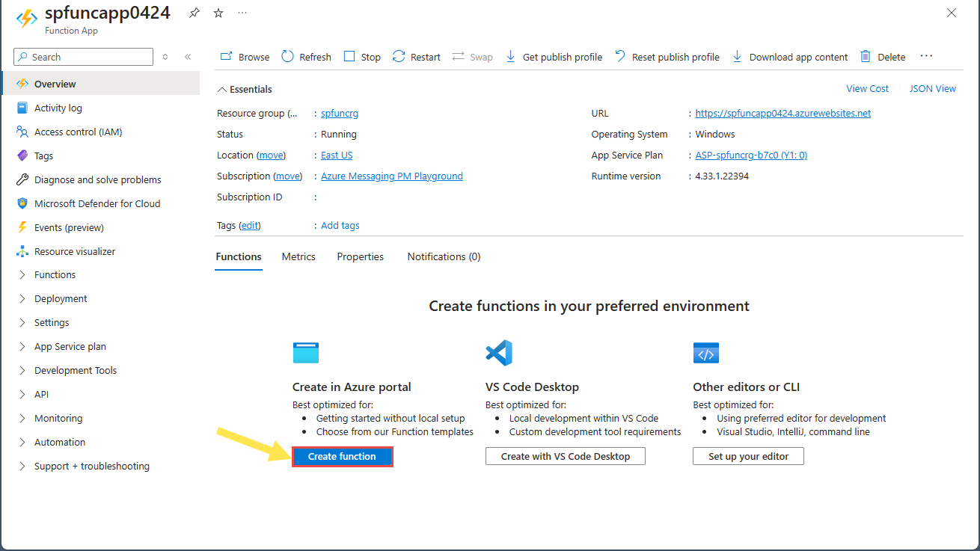The width and height of the screenshot is (980, 551).
Task: Click the Set up your editor button
Action: [749, 456]
